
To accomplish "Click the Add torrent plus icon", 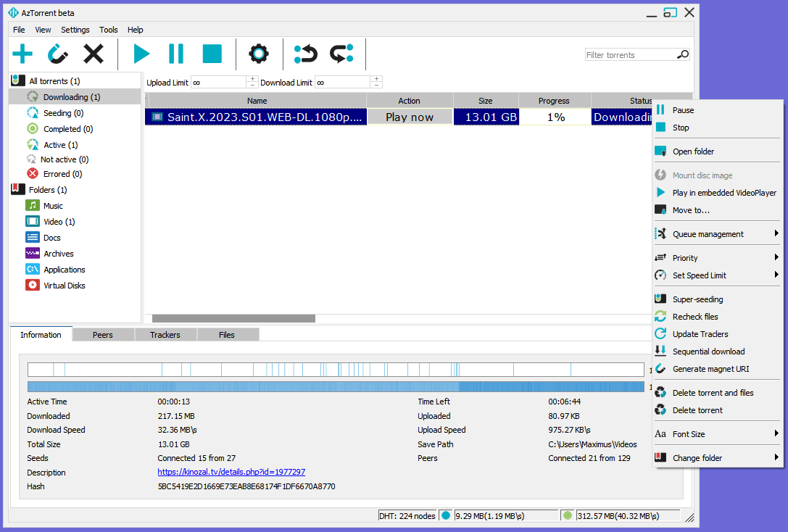I will (x=22, y=54).
